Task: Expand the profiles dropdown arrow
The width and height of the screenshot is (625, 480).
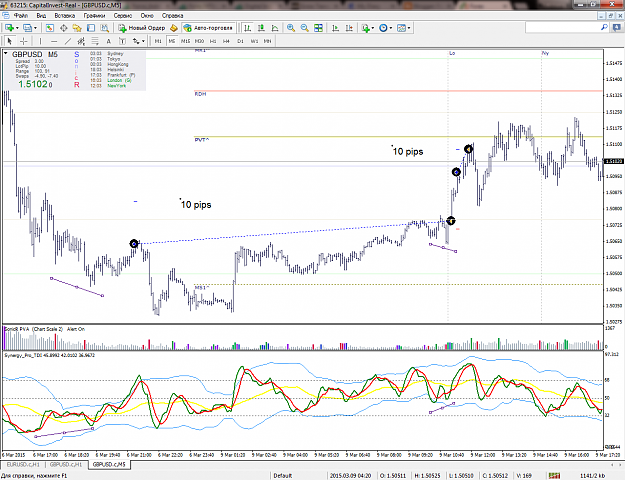Action: click(35, 28)
